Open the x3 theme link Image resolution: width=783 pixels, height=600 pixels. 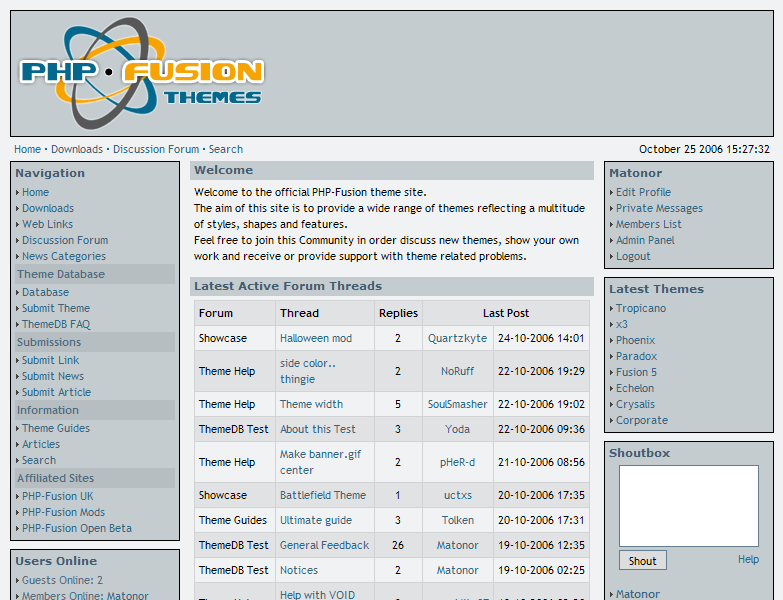pos(622,324)
